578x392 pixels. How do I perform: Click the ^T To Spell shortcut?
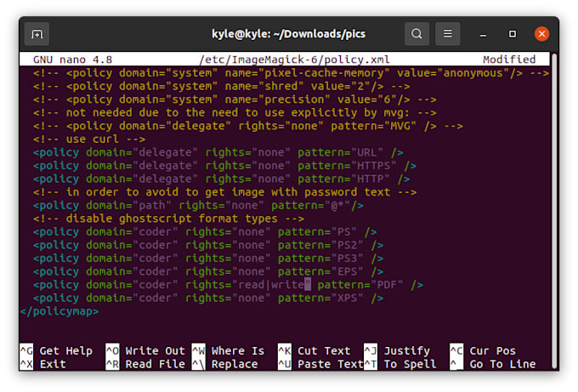(x=400, y=364)
